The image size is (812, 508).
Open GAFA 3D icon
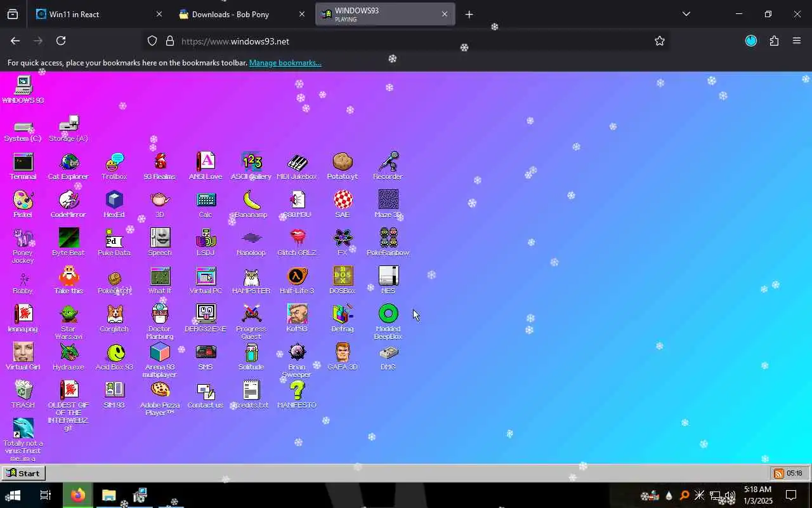point(343,357)
